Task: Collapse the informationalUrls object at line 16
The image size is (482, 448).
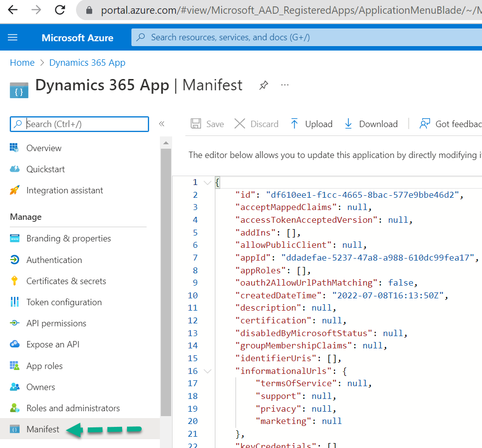Action: click(207, 371)
